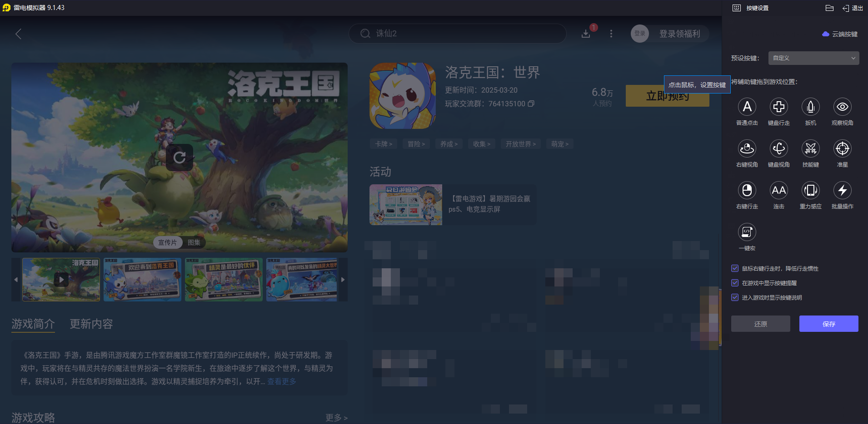Open the 预设按键 自定义 dropdown
Screen dimensions: 868x424
point(813,58)
